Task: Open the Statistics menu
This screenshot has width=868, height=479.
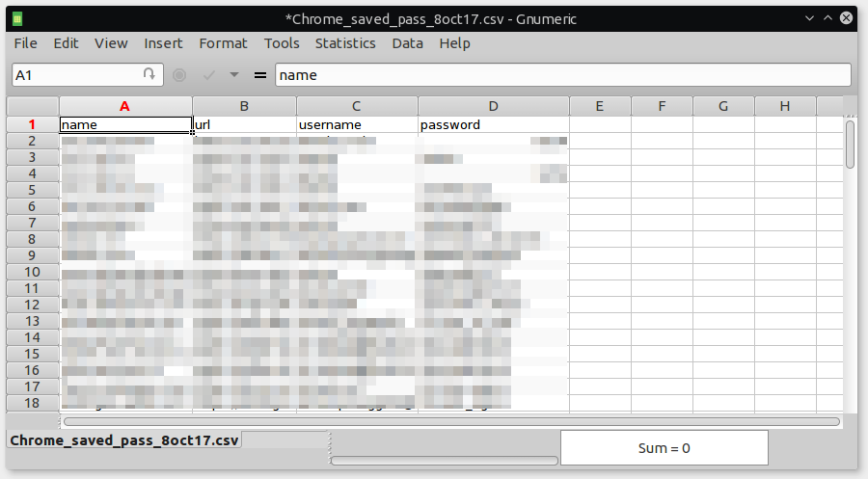Action: pos(345,43)
